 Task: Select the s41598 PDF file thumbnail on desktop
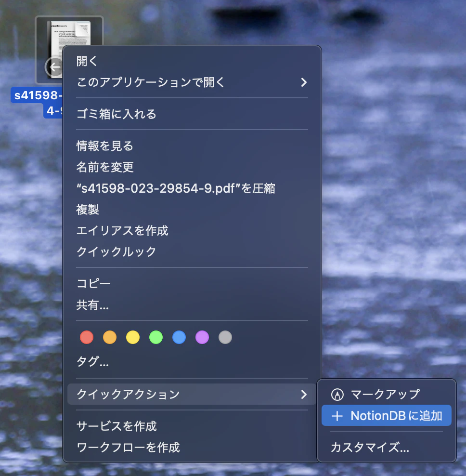(x=54, y=50)
